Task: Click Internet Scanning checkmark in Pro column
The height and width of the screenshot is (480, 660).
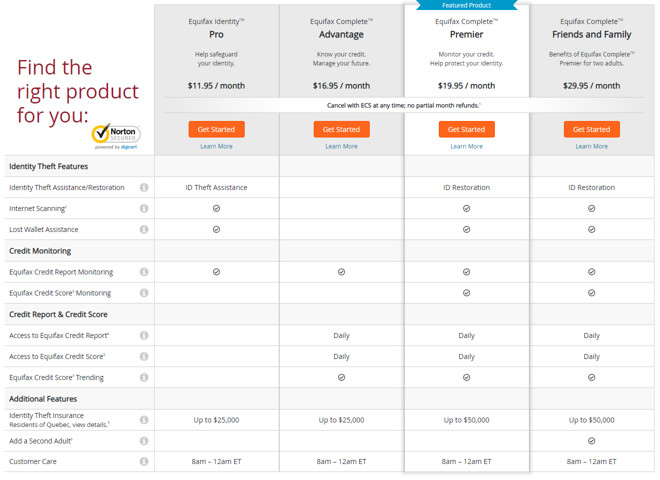Action: click(x=216, y=209)
